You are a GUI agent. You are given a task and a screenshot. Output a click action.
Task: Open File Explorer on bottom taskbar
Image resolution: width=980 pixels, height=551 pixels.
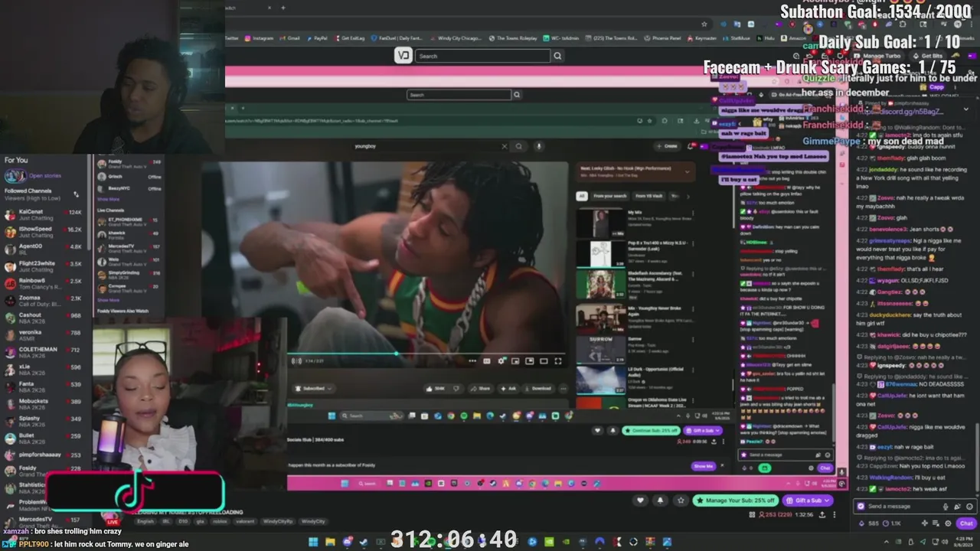[330, 542]
